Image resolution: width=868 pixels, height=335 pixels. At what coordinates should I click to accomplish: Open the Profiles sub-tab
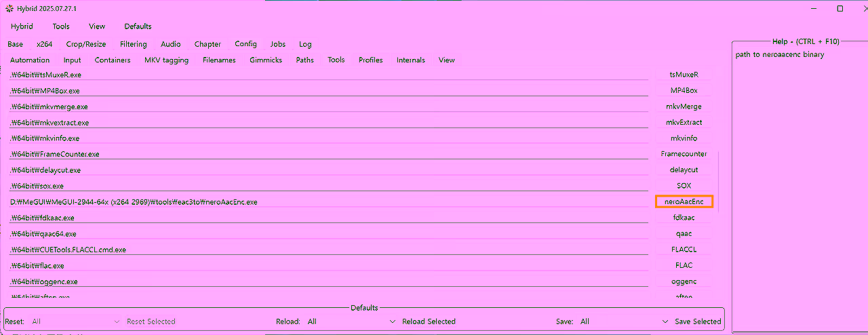coord(371,60)
